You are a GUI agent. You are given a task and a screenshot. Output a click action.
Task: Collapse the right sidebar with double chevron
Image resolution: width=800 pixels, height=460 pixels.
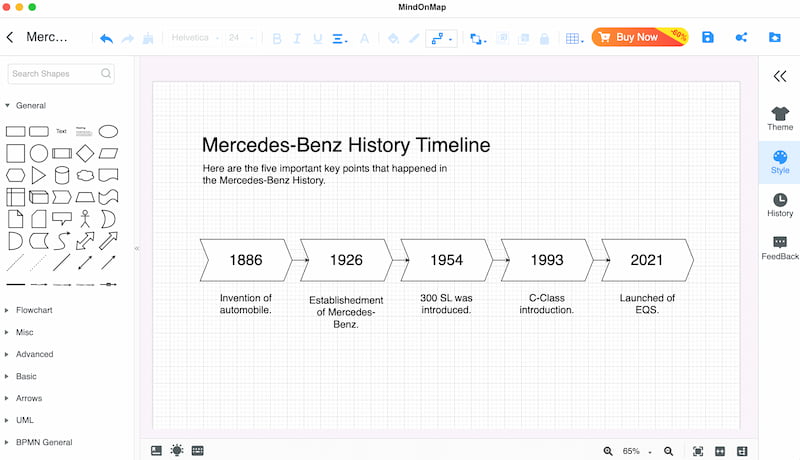(x=780, y=76)
